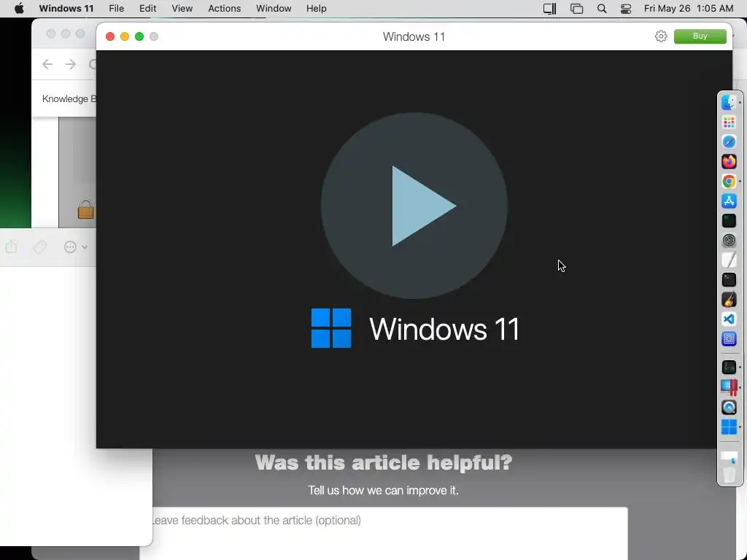Open the View menu
747x560 pixels.
pyautogui.click(x=182, y=9)
